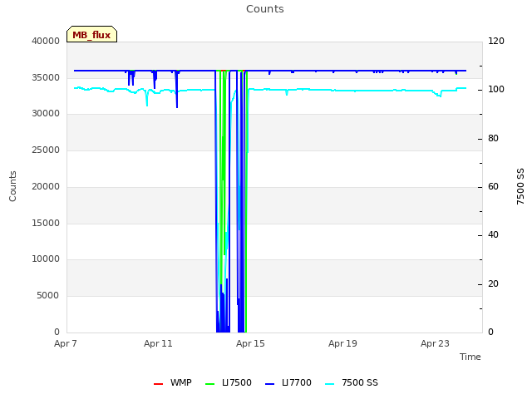Viewport: 532px width, 399px height.
Task: Toggle the LI7700 legend entry
Action: click(288, 382)
